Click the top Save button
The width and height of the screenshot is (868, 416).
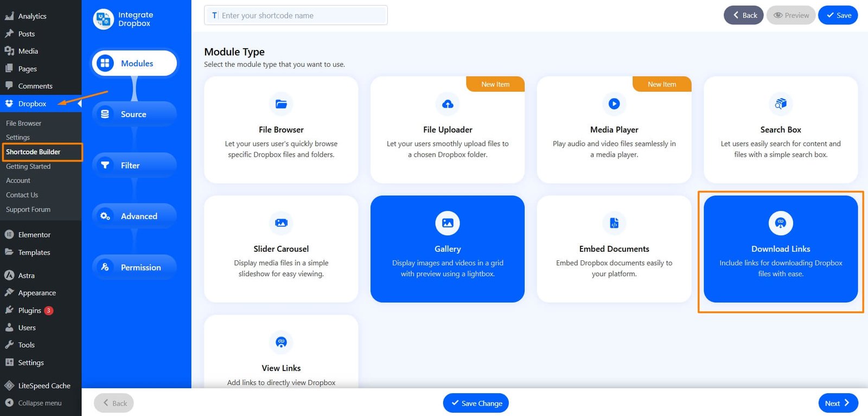[x=838, y=15]
